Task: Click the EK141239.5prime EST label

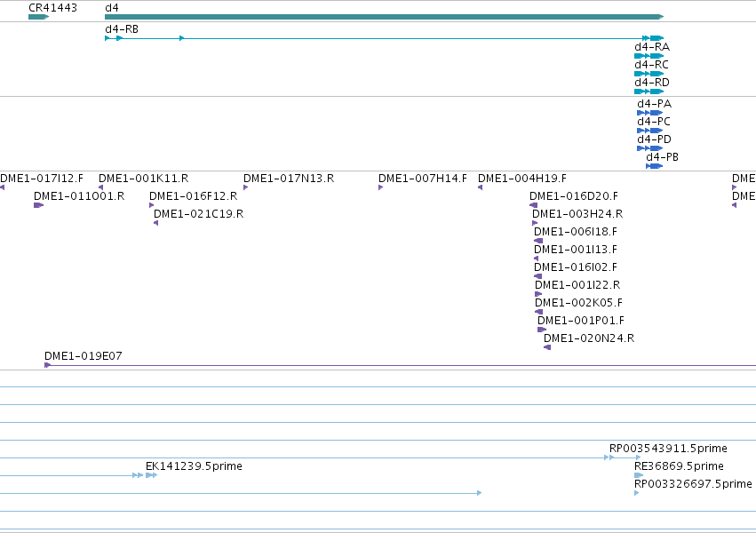Action: coord(194,466)
